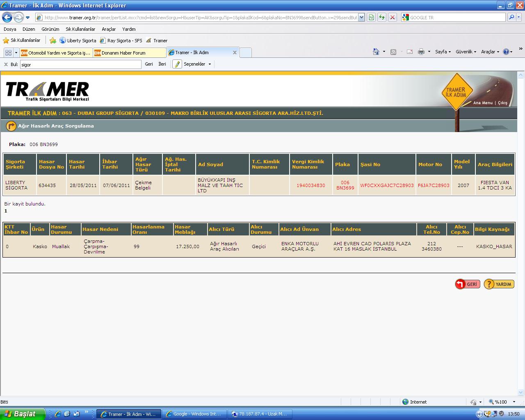Open the Sık Kullanılanlar menu
525x420 pixels.
point(80,29)
